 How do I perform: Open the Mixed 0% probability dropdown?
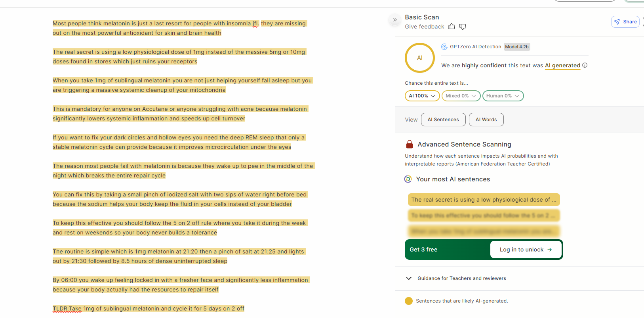click(x=461, y=96)
